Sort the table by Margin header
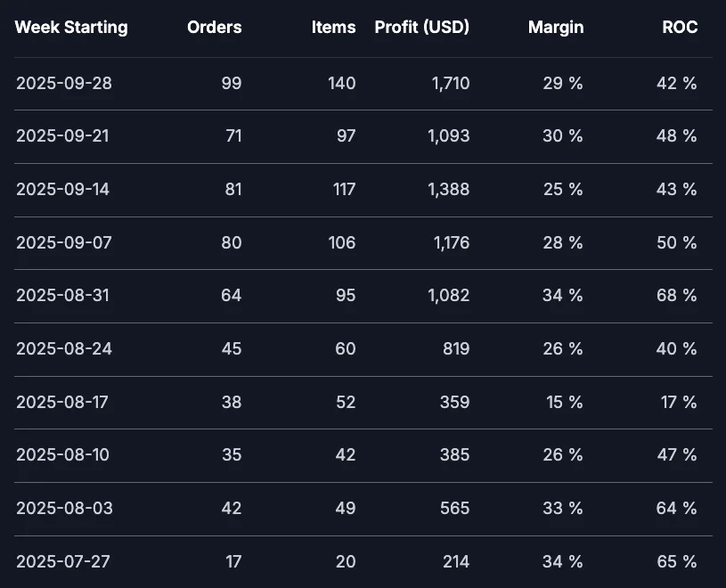726x588 pixels. pos(556,27)
